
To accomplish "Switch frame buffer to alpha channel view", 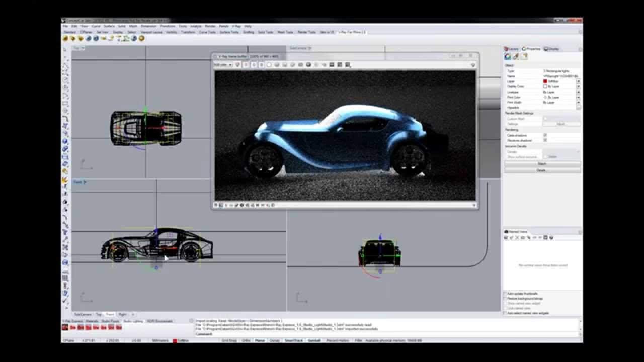I will (x=269, y=65).
